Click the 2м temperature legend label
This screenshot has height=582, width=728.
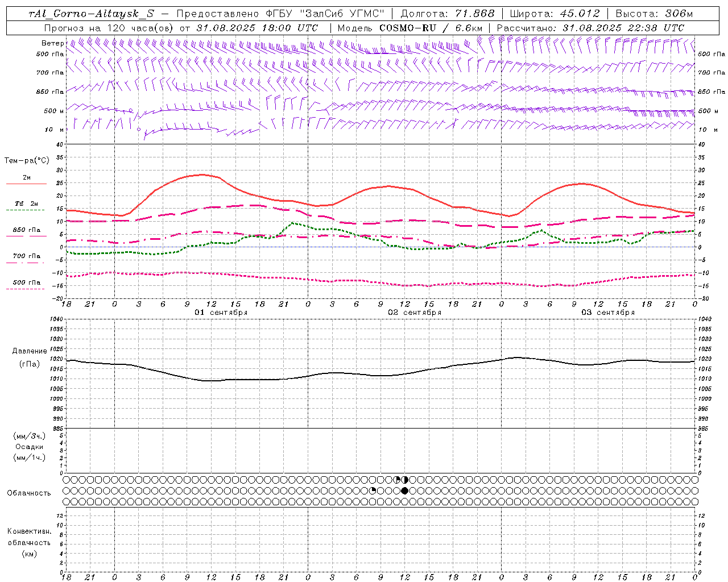pyautogui.click(x=27, y=178)
